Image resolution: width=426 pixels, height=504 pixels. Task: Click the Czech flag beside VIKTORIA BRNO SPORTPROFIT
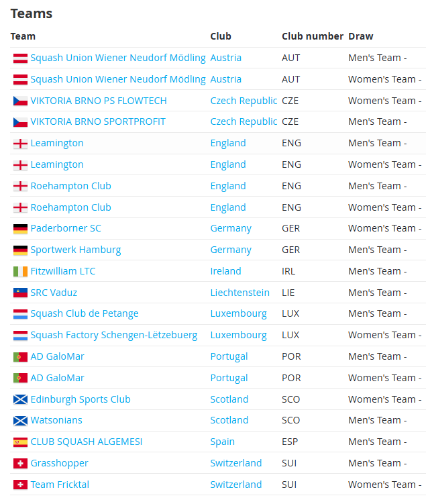pyautogui.click(x=20, y=122)
